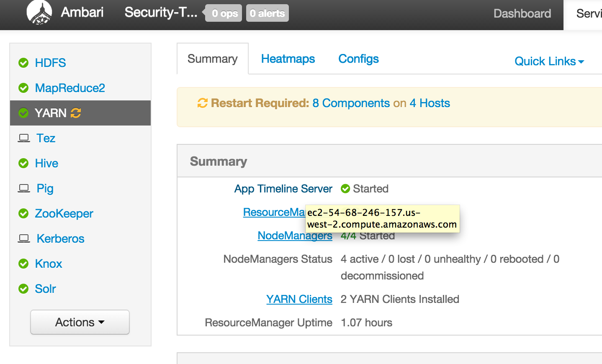Click '2 YARN Clients Installed' text
602x364 pixels.
click(400, 299)
